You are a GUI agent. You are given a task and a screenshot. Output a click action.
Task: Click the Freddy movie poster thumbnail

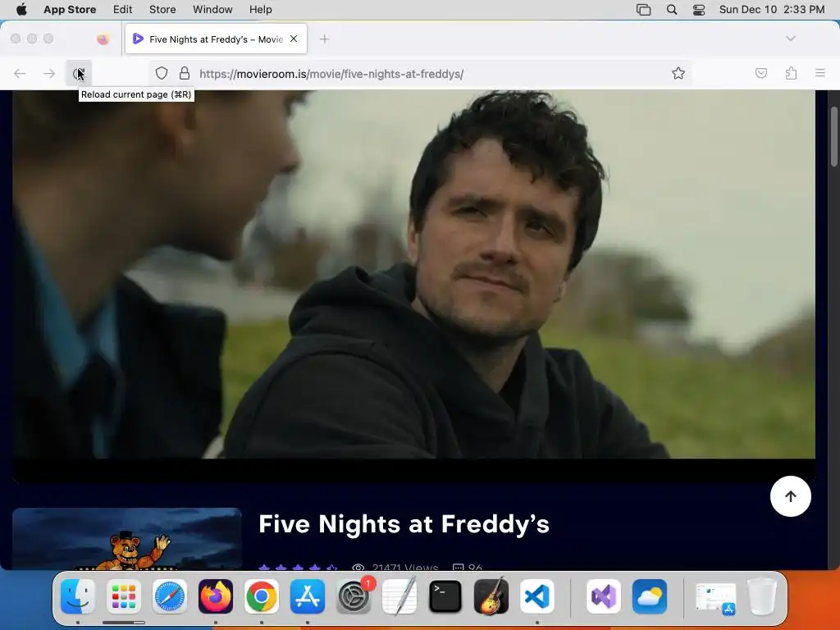tap(127, 538)
